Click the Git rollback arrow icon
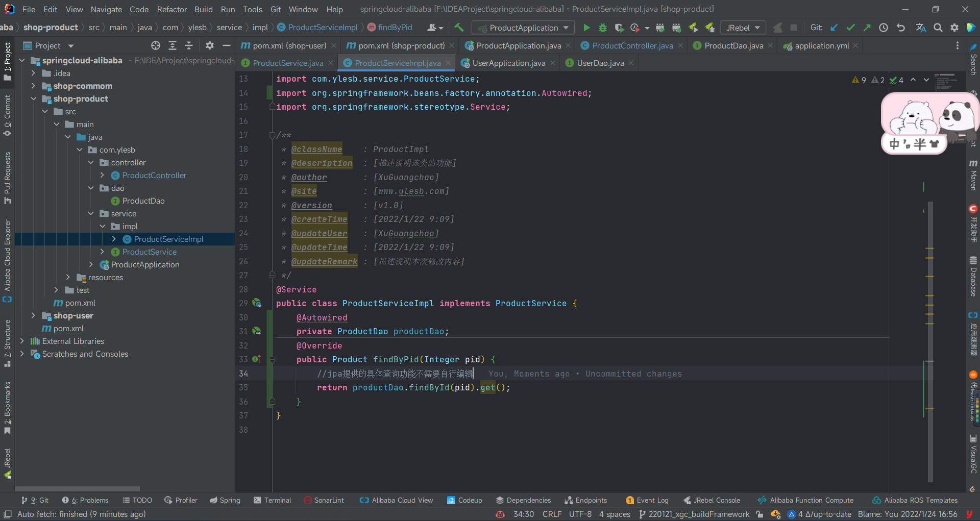 click(901, 28)
